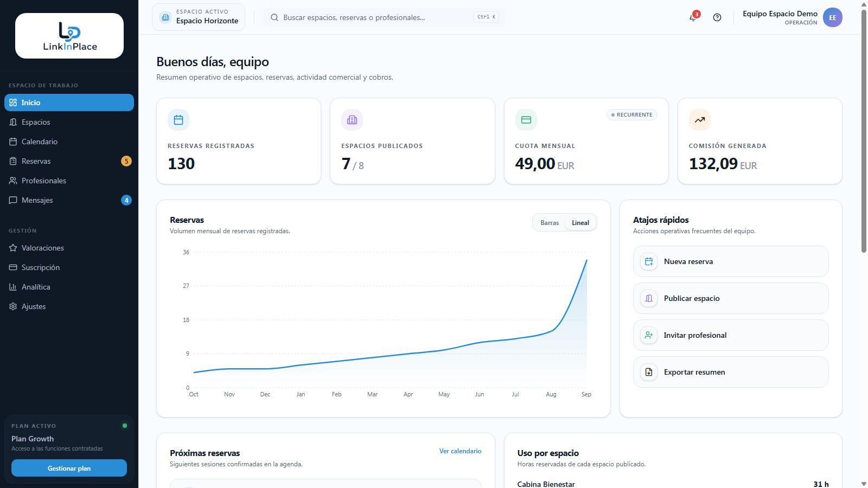Open Analítica in sidebar
The width and height of the screenshot is (868, 488).
click(x=69, y=287)
